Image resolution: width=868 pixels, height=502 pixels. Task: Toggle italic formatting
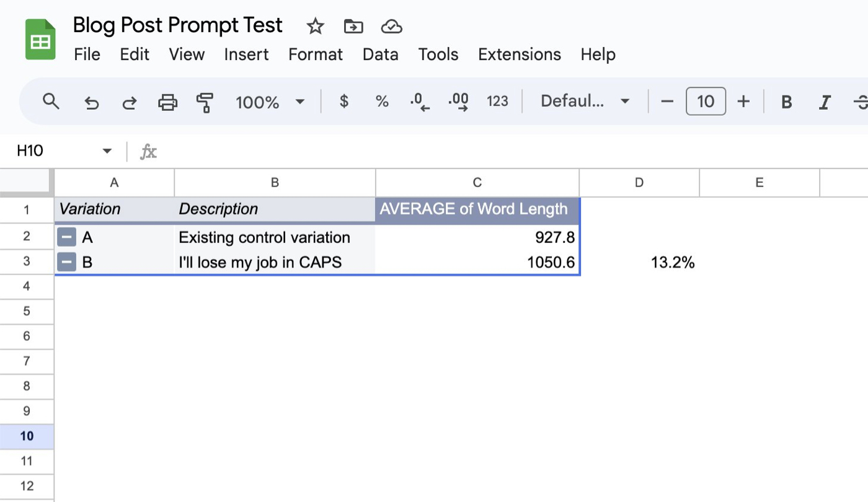(x=824, y=102)
